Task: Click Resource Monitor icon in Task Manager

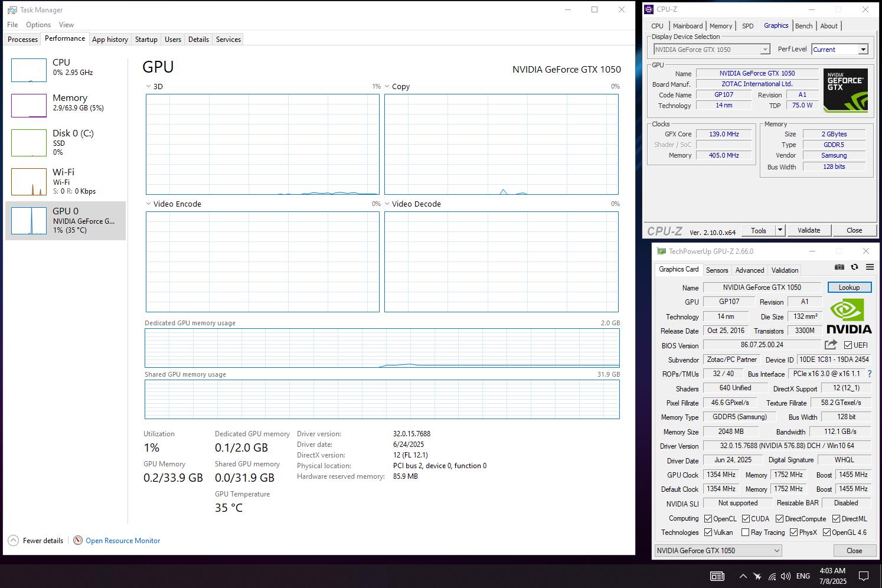Action: tap(78, 540)
